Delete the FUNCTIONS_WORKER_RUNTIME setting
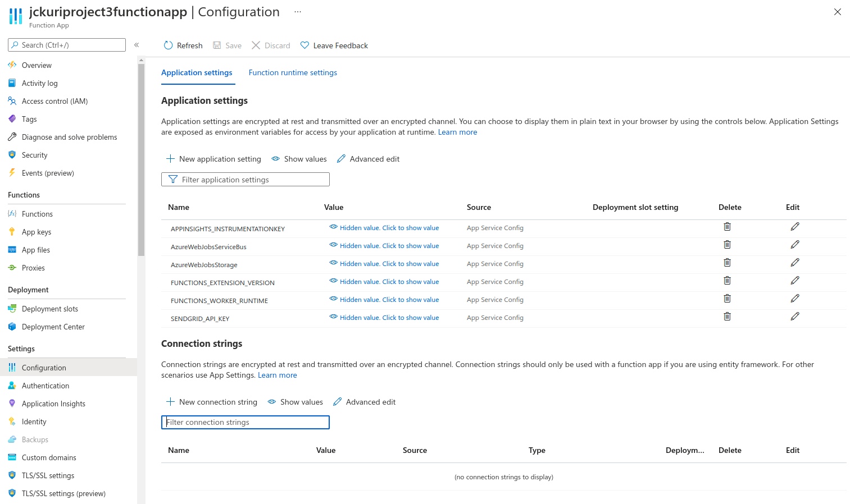850x504 pixels. coord(727,299)
